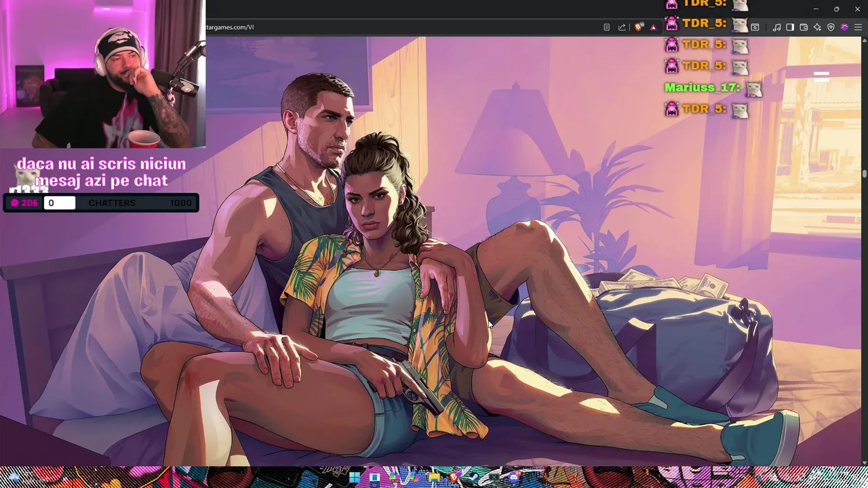Open the media playlist music note icon
Screen dimensions: 868x488
776,27
